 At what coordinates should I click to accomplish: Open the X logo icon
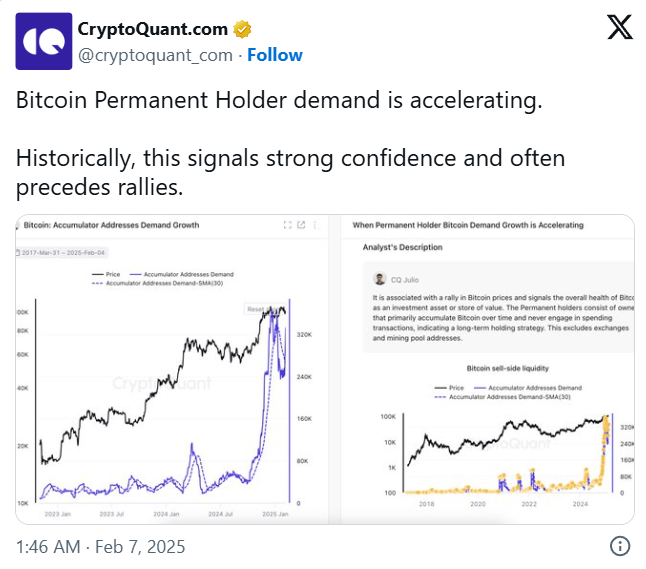tap(620, 27)
